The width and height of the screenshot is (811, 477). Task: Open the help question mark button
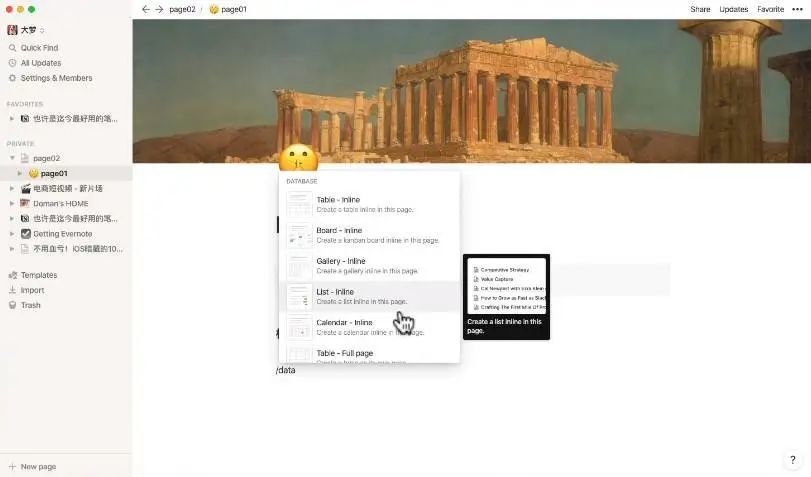[792, 459]
